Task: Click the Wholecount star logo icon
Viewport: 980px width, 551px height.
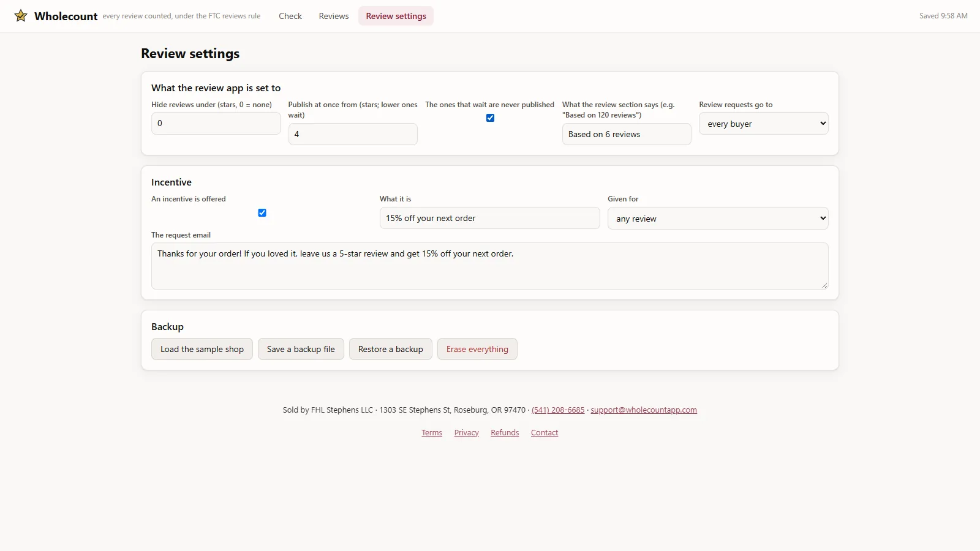Action: (21, 16)
